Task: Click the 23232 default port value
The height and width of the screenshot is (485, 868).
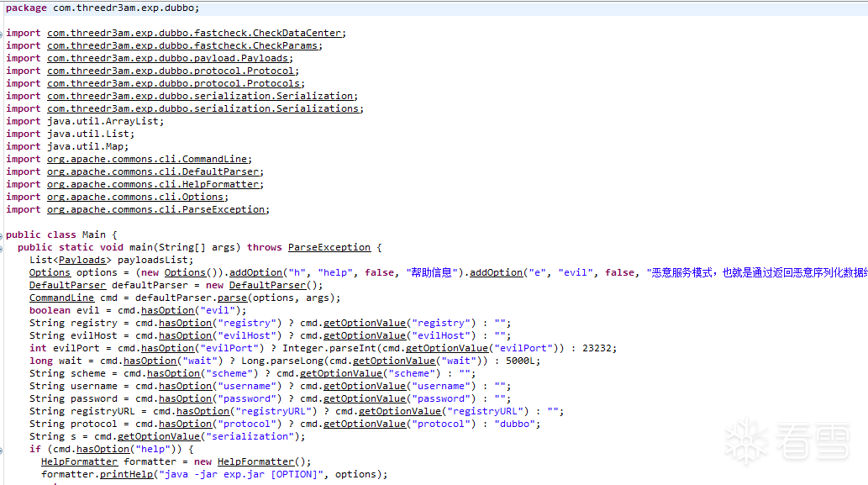Action: click(597, 349)
